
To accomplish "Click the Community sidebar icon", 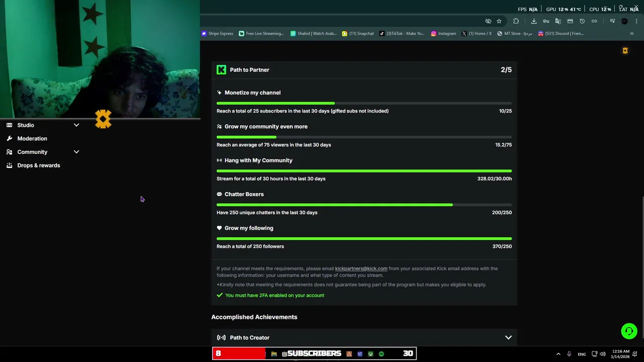I will click(x=10, y=152).
